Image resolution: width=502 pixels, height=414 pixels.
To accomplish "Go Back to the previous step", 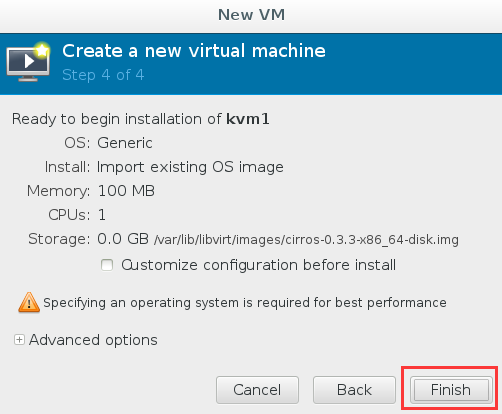I will tap(354, 390).
